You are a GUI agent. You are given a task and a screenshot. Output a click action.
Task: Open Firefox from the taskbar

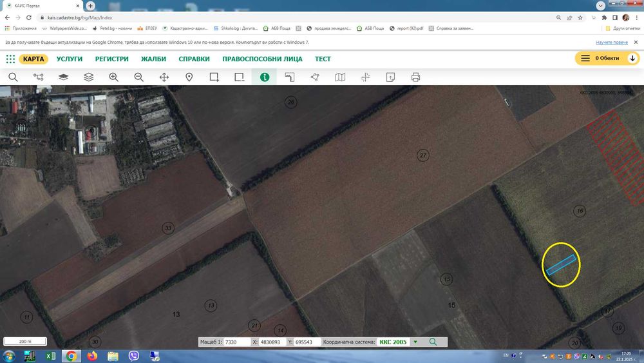(x=92, y=356)
